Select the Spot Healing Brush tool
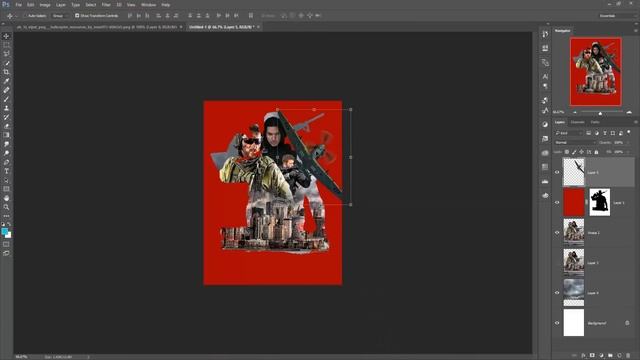The image size is (640, 360). click(x=6, y=90)
